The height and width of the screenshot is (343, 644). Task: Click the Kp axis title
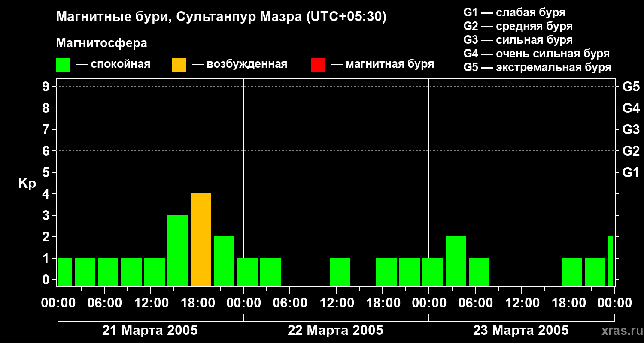pos(27,184)
